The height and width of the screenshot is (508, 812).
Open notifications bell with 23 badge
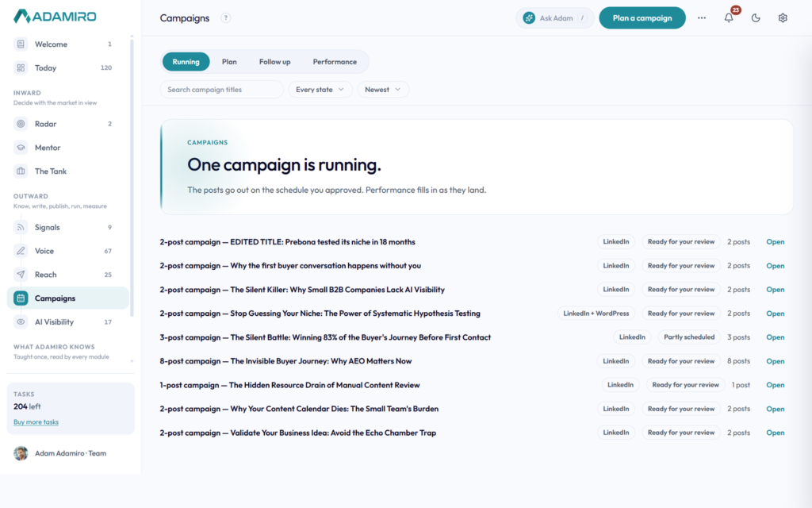(x=730, y=17)
